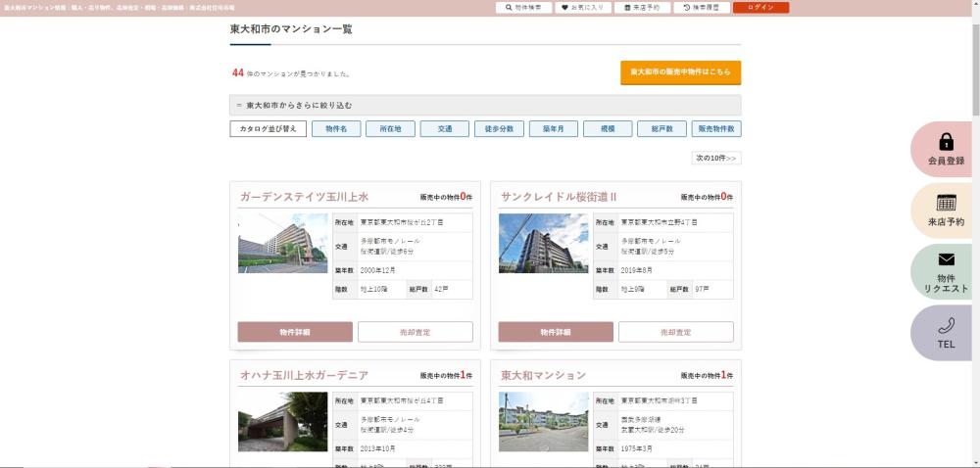
Task: Sort listings by 総戸数
Action: [x=661, y=129]
